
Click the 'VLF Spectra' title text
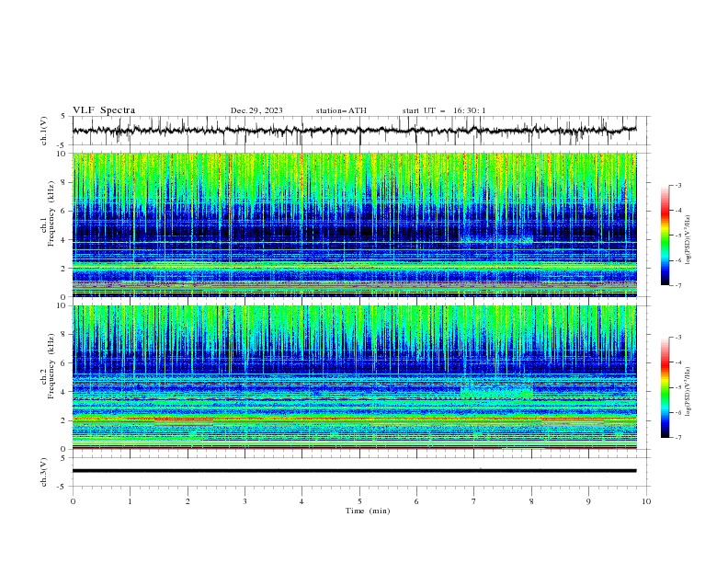[104, 110]
